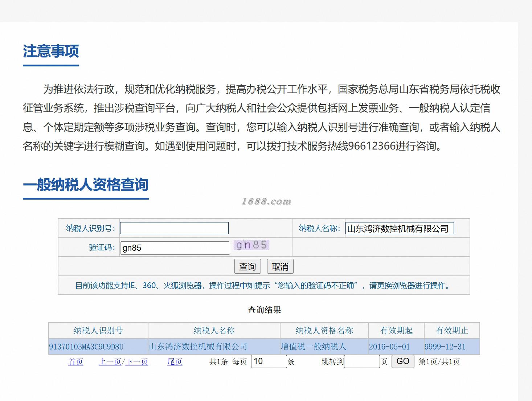Screen dimensions: 532x401
Task: Click the browser support notice text
Action: click(x=264, y=286)
